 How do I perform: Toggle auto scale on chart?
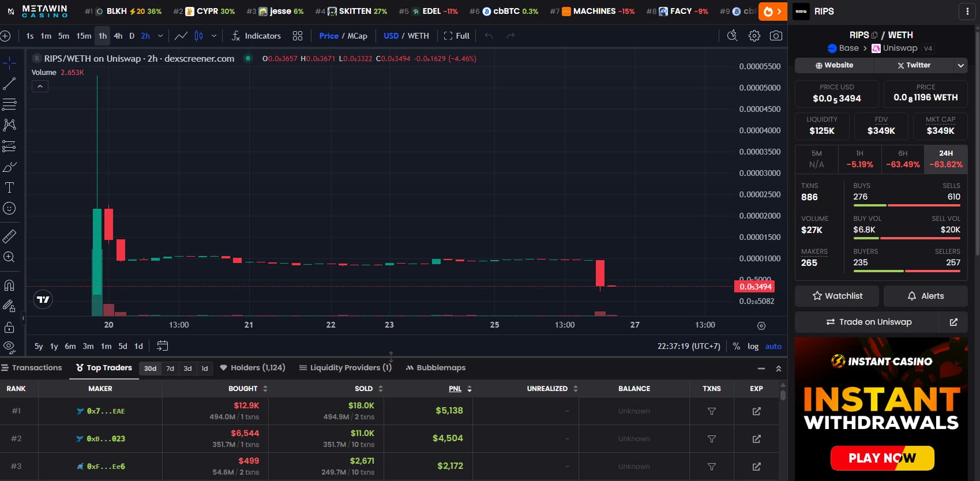[773, 346]
